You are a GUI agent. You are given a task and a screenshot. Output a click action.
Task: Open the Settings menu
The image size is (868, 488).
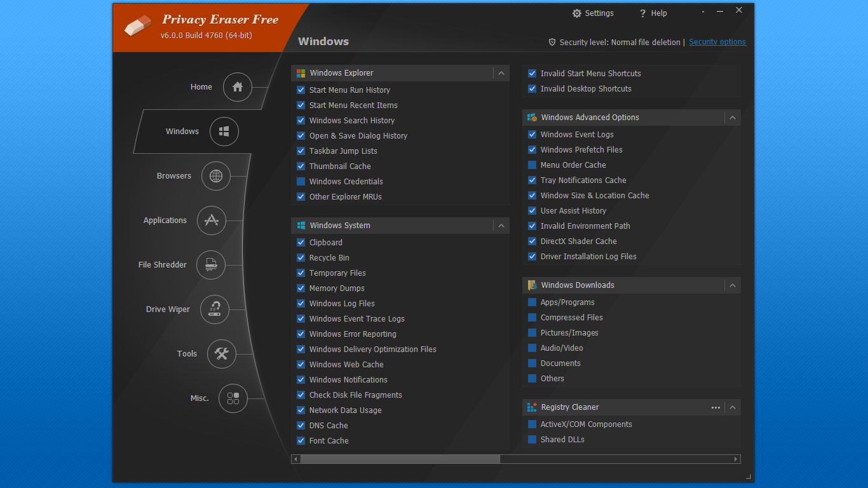592,13
